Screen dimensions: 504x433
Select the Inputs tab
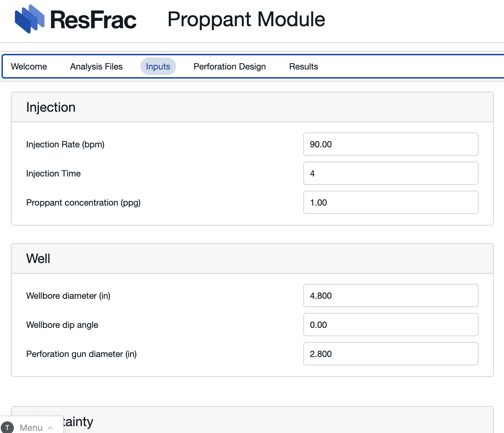click(x=158, y=67)
